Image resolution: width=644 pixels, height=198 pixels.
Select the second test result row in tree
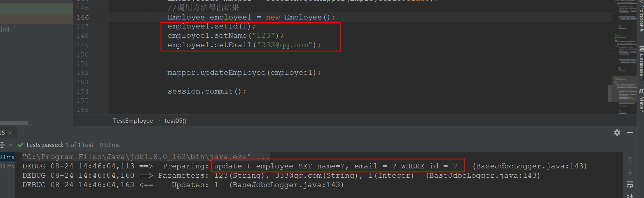7,166
